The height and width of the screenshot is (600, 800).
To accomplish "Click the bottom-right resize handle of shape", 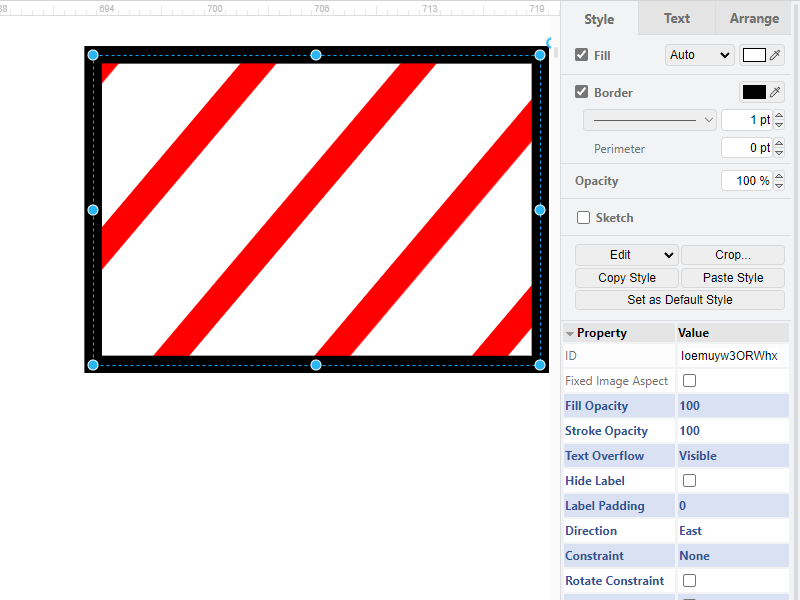I will 540,365.
